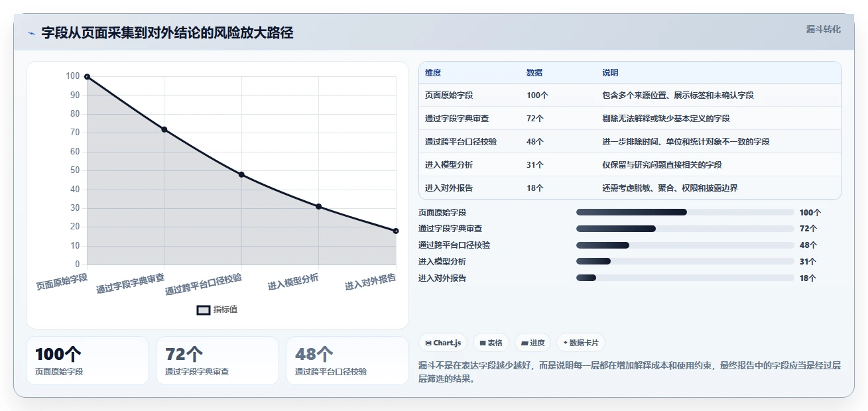Click x-axis label 进入对外报告
This screenshot has width=868, height=411.
tap(370, 282)
